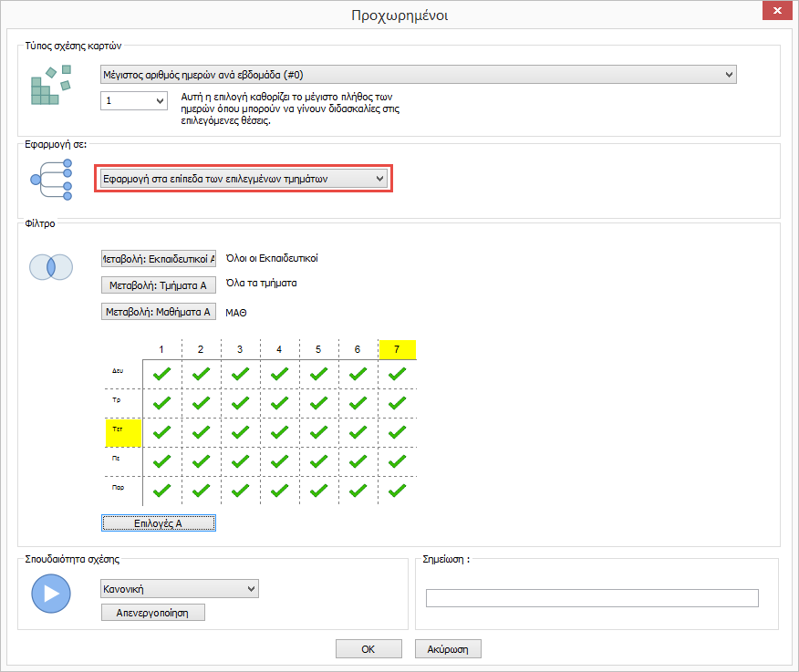Click the blue branching nodes icon under Εφαρμογή σε
Screen dimensions: 799x672
pos(51,179)
